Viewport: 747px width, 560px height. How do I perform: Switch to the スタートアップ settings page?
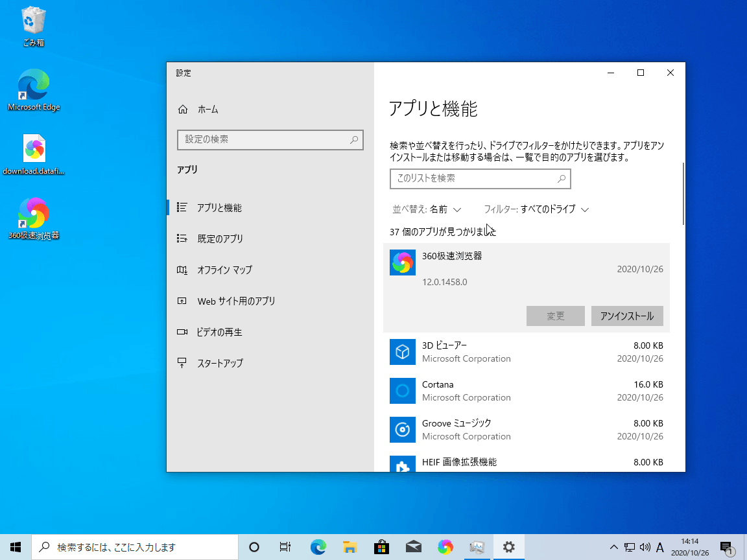220,363
